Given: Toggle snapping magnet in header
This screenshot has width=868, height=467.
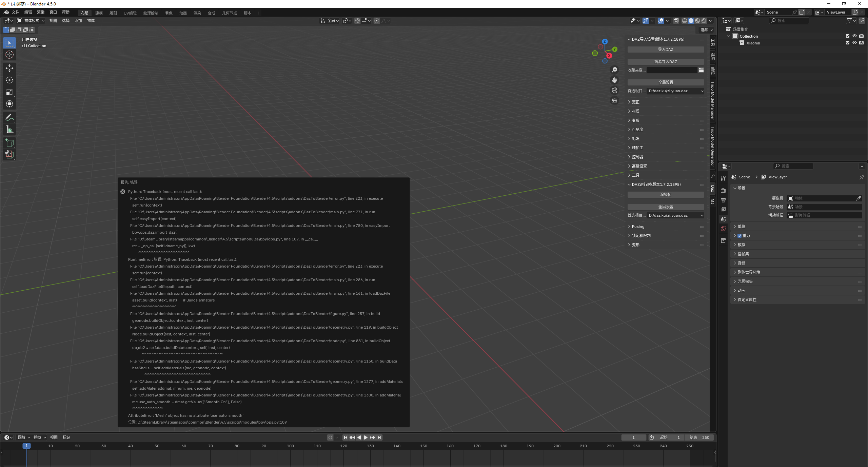Looking at the screenshot, I should point(357,21).
